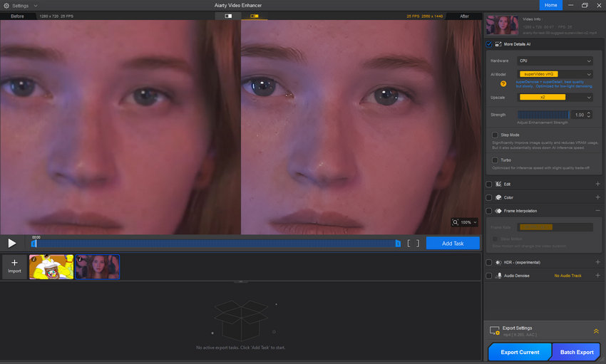The image size is (606, 364).
Task: Enable the Color section checkbox
Action: tap(489, 197)
